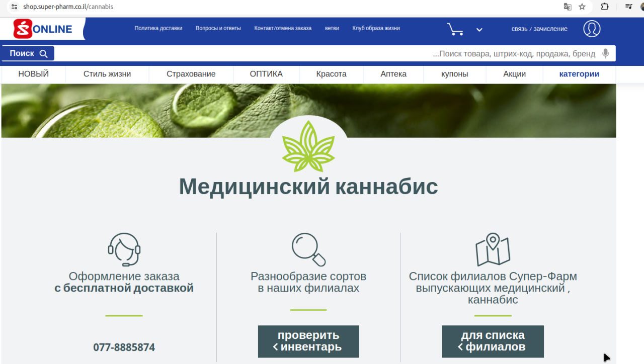This screenshot has height=364, width=644.
Task: Select the НОВЫЙ menu item
Action: (34, 74)
